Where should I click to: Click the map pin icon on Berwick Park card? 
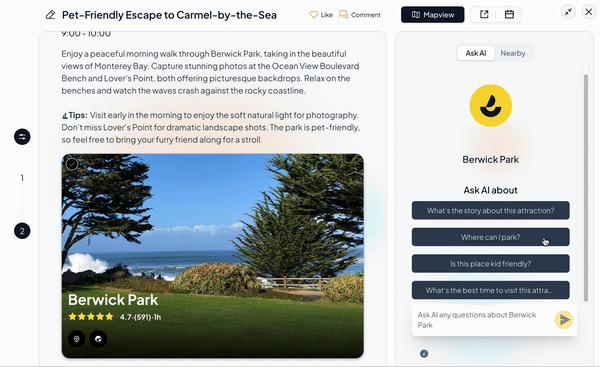click(x=77, y=339)
